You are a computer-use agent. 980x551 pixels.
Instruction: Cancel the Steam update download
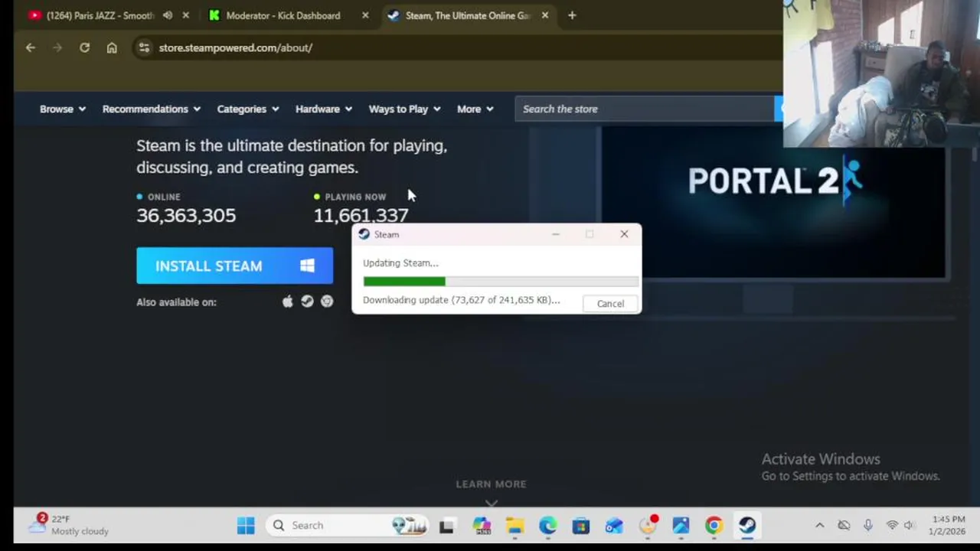(610, 304)
